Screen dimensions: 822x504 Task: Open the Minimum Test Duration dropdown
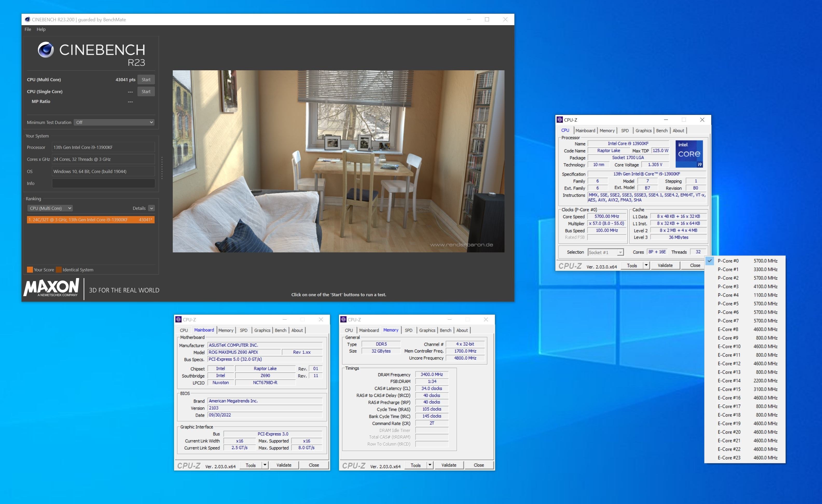click(x=114, y=122)
